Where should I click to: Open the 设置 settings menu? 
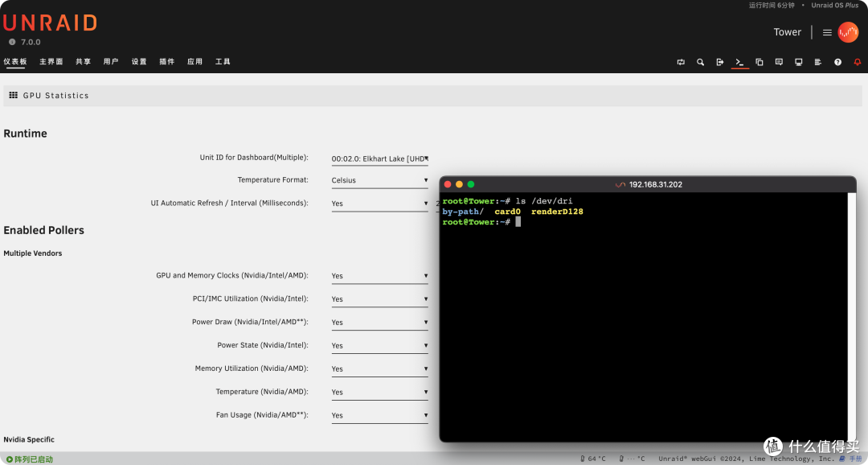coord(139,61)
